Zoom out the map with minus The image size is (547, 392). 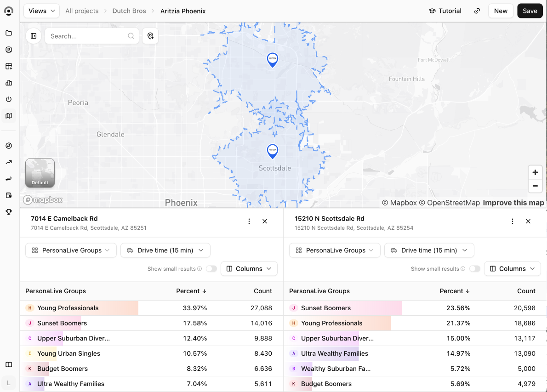pyautogui.click(x=535, y=186)
